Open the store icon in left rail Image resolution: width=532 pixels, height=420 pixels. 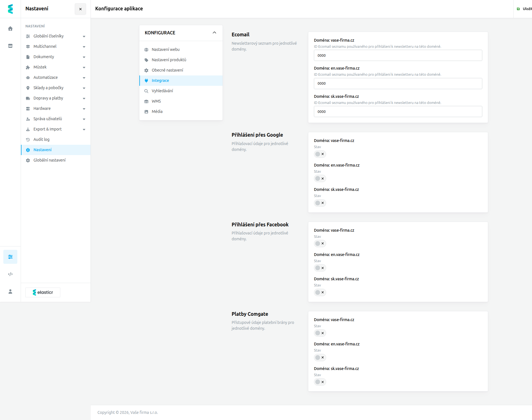tap(10, 46)
